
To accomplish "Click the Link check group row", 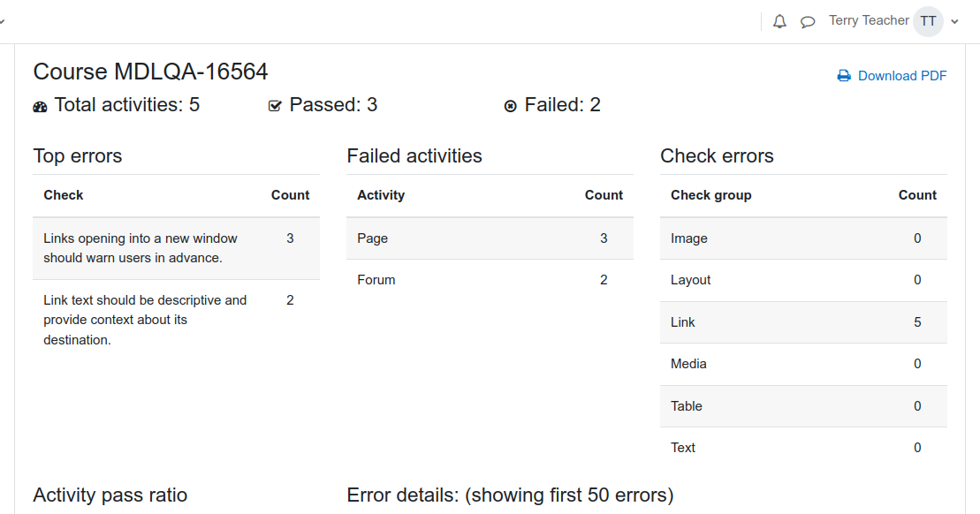I will coord(804,323).
